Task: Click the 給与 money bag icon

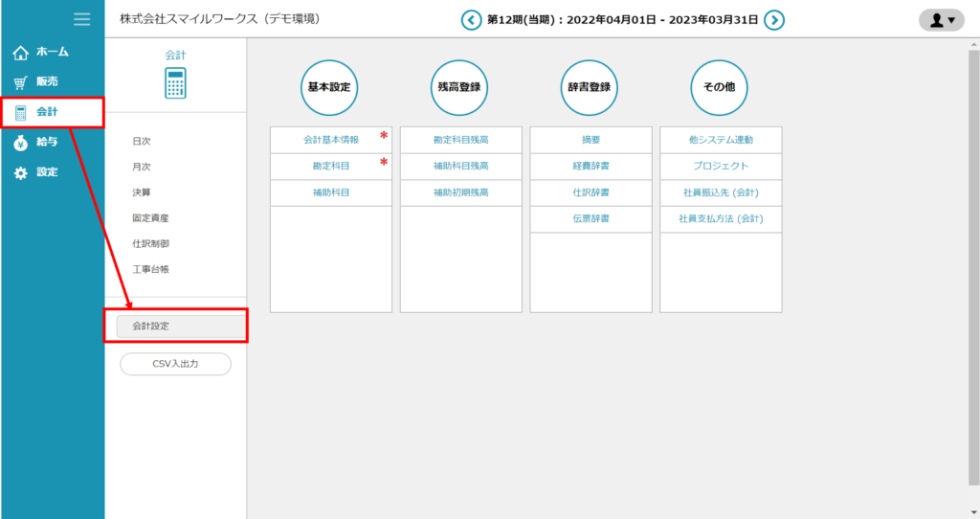Action: click(x=21, y=143)
